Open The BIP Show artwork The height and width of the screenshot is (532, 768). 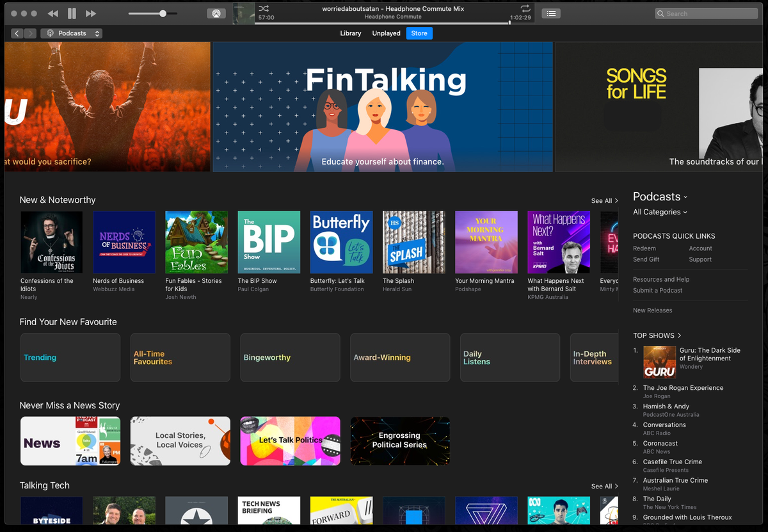tap(269, 243)
